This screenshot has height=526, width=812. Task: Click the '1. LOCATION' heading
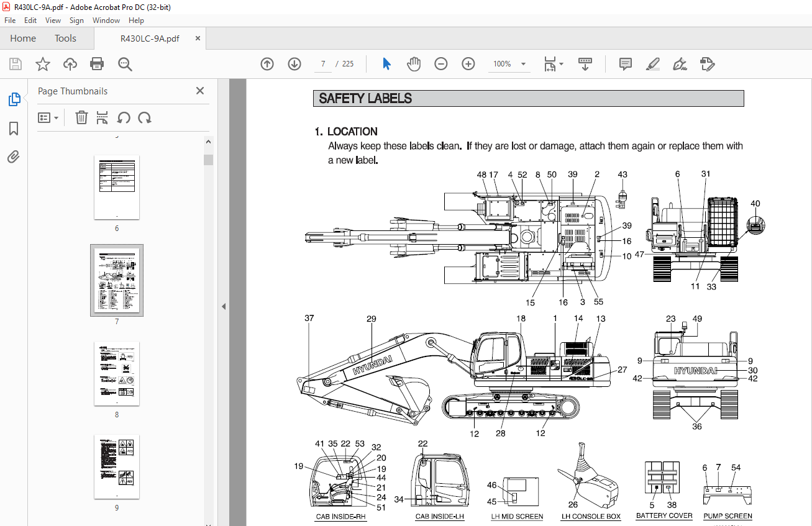(346, 131)
